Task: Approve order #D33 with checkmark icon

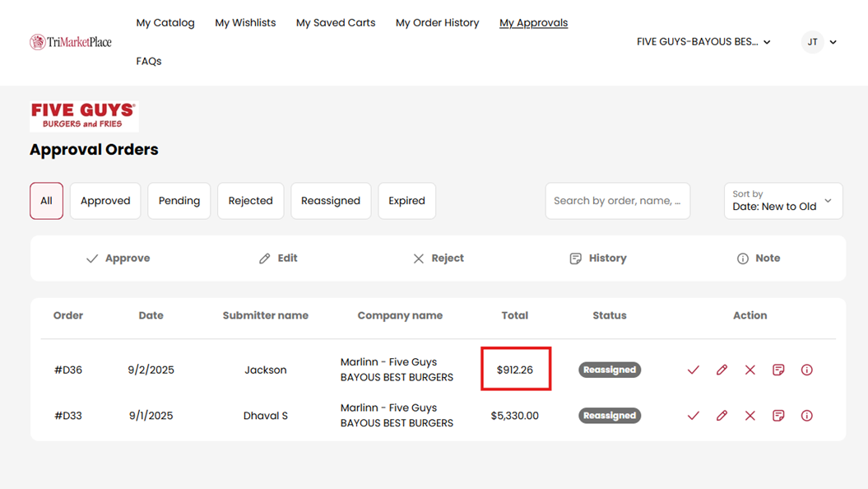Action: pyautogui.click(x=693, y=416)
